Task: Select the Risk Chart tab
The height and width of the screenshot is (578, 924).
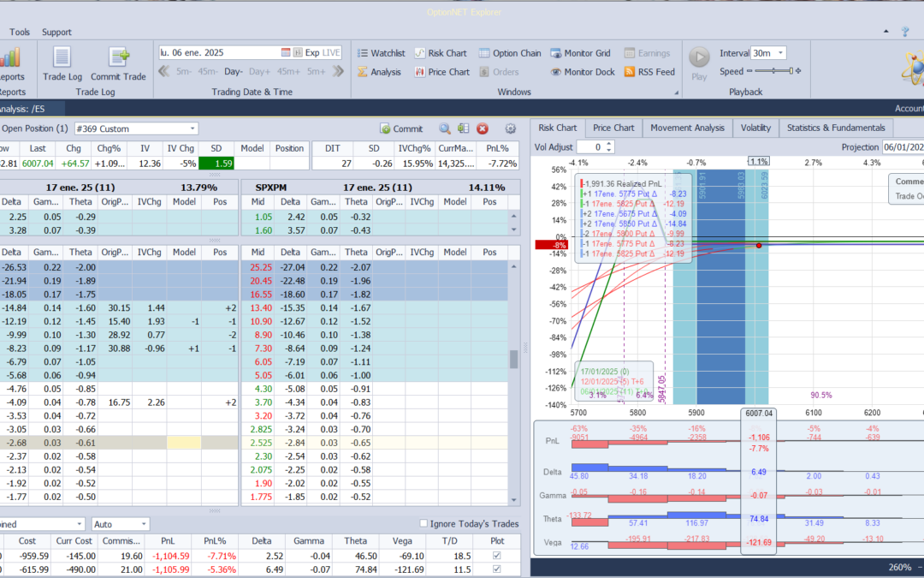Action: 558,128
